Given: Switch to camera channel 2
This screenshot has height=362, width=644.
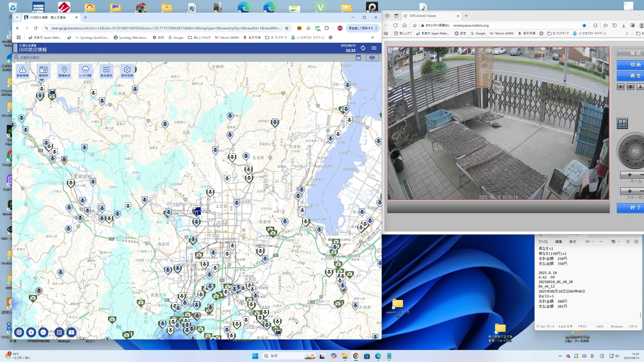Looking at the screenshot, I should click(x=630, y=87).
